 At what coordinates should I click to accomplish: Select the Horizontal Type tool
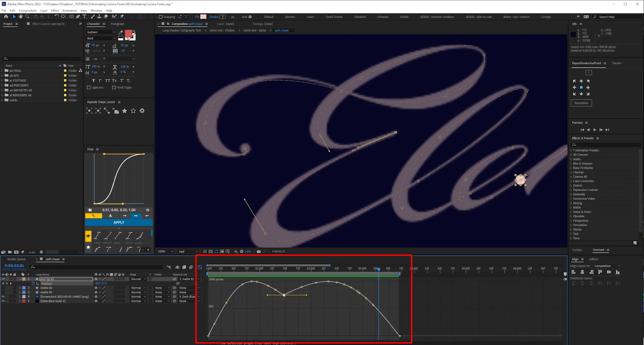[x=85, y=16]
